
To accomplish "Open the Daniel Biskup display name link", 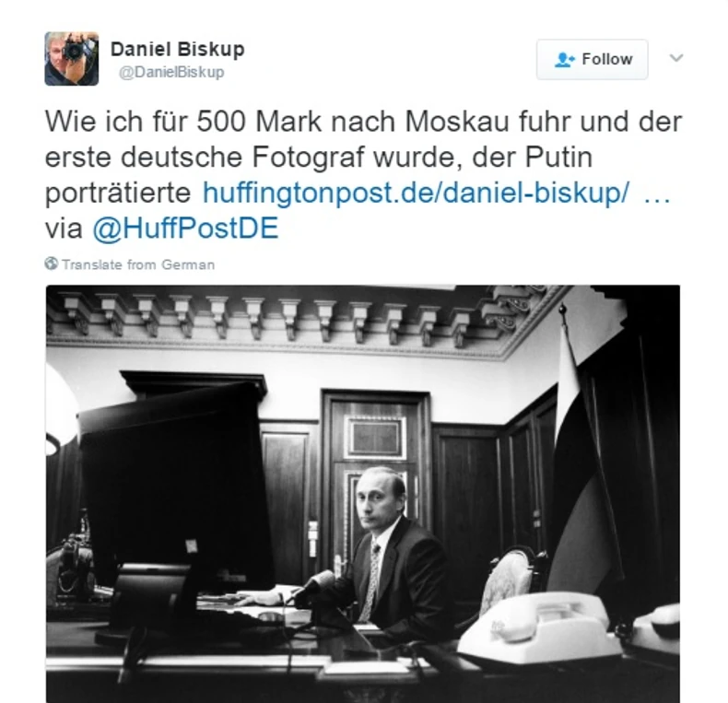I will (x=177, y=49).
